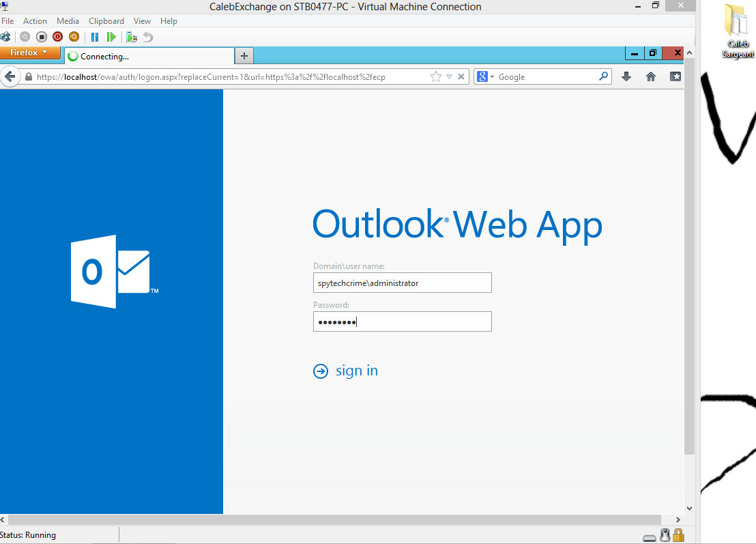Open the File menu
This screenshot has width=756, height=544.
click(x=8, y=21)
